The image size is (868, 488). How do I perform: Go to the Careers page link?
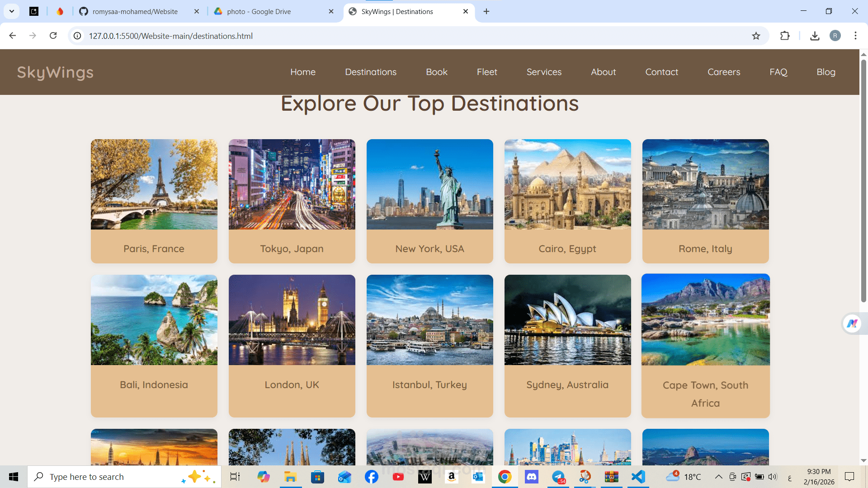pos(724,72)
